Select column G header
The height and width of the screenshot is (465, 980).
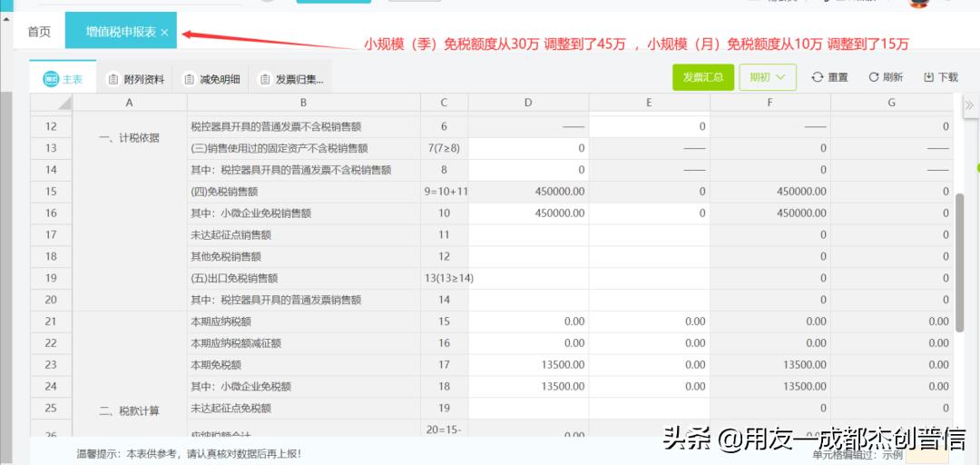tap(892, 103)
